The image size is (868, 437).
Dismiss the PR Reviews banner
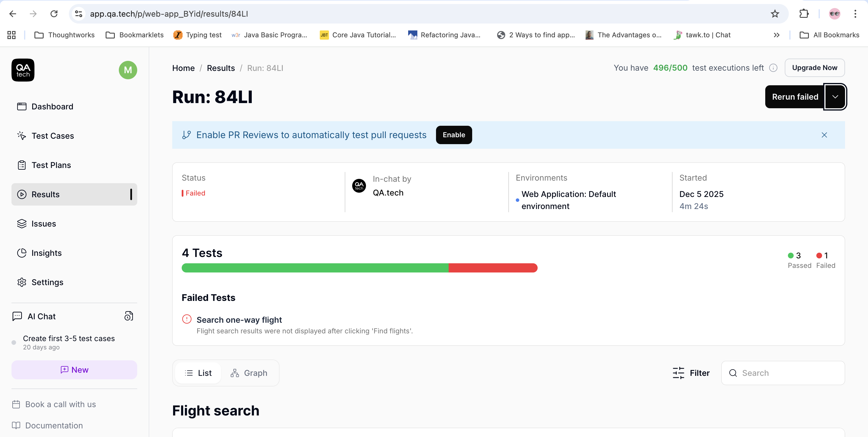click(824, 135)
